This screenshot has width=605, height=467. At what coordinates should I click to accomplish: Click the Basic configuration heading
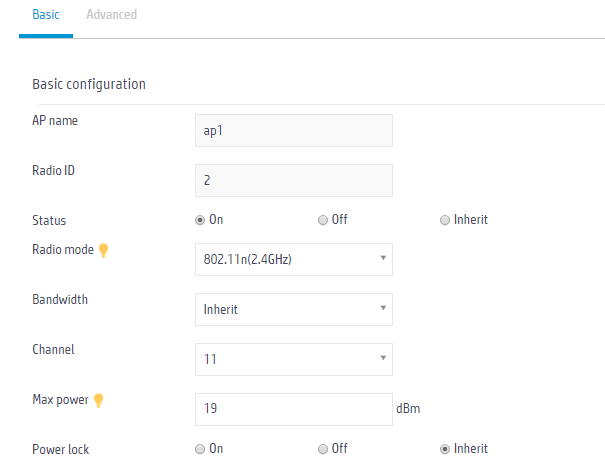coord(89,84)
